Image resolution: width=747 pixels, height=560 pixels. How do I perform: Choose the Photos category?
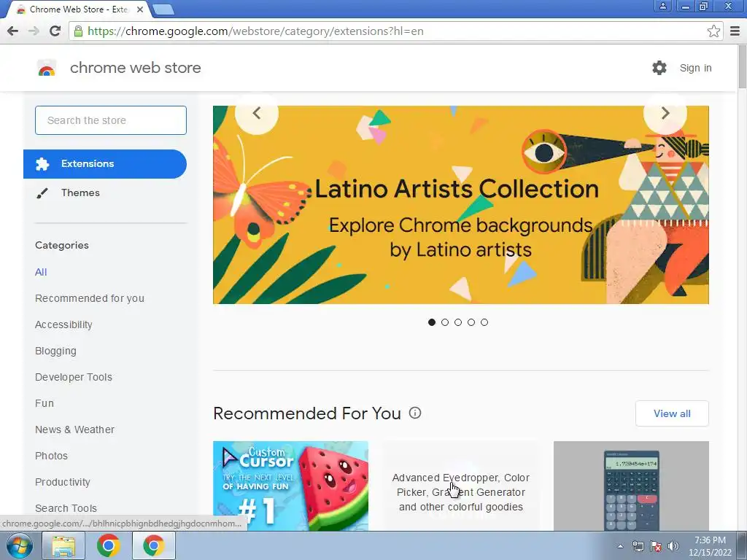[x=52, y=456]
